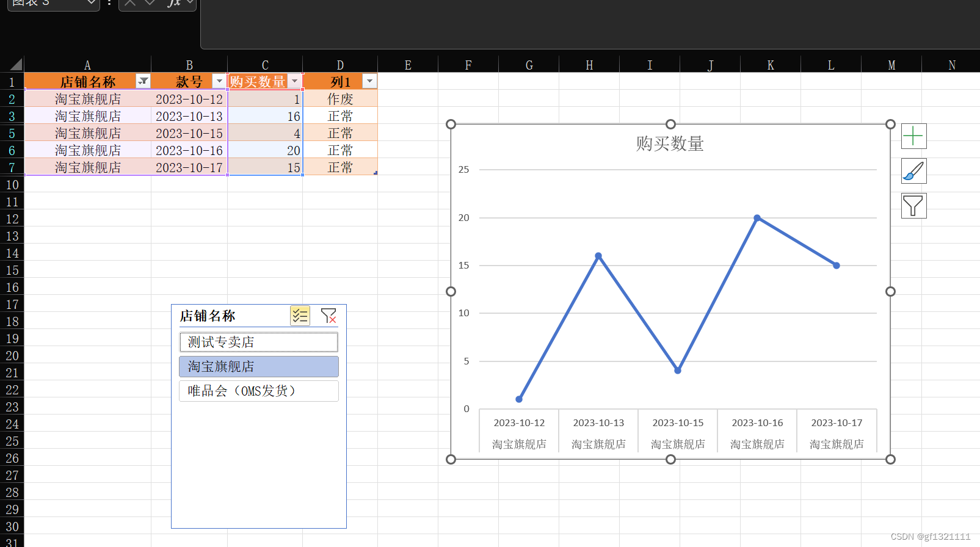
Task: Click 正常 cell in row 3
Action: point(340,115)
